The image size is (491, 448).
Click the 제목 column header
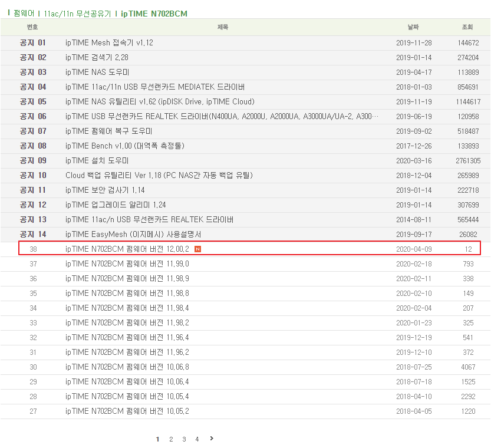coord(223,27)
